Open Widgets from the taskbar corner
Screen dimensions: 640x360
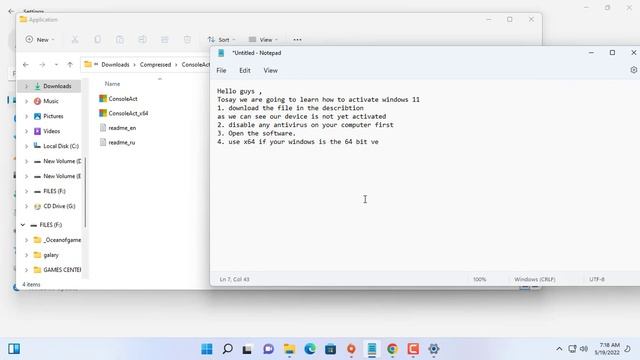point(14,349)
